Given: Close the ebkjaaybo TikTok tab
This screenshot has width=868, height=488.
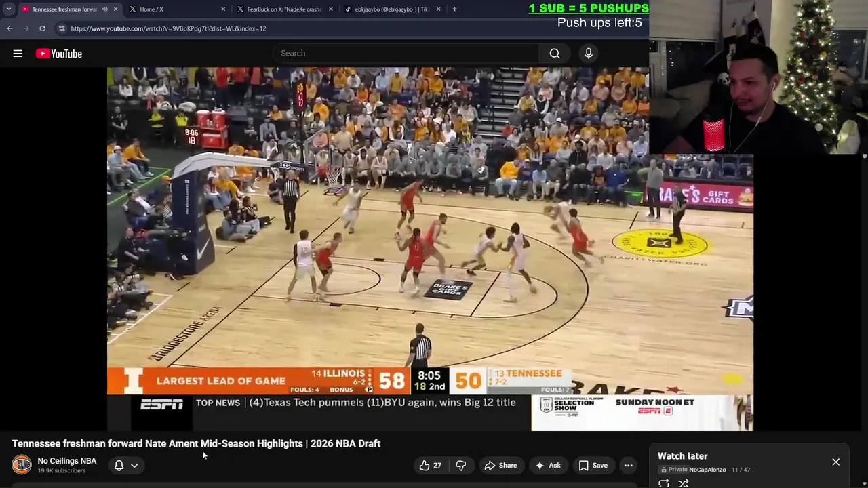Looking at the screenshot, I should pyautogui.click(x=438, y=9).
